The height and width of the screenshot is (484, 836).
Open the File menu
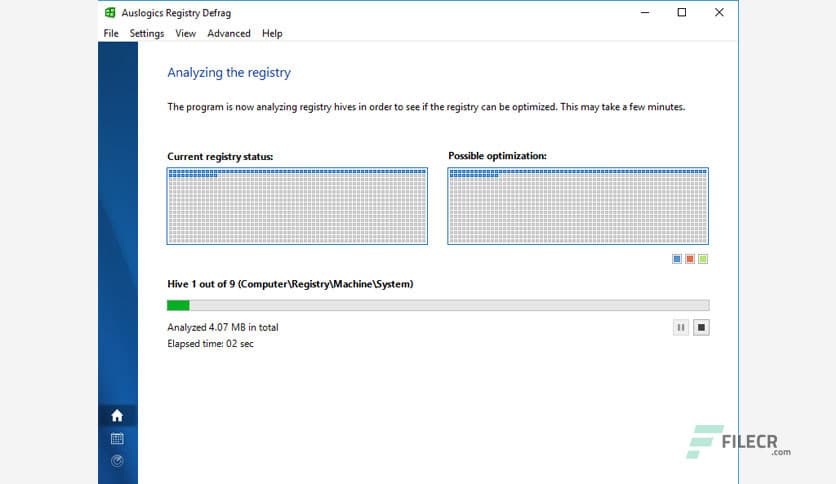click(x=111, y=34)
